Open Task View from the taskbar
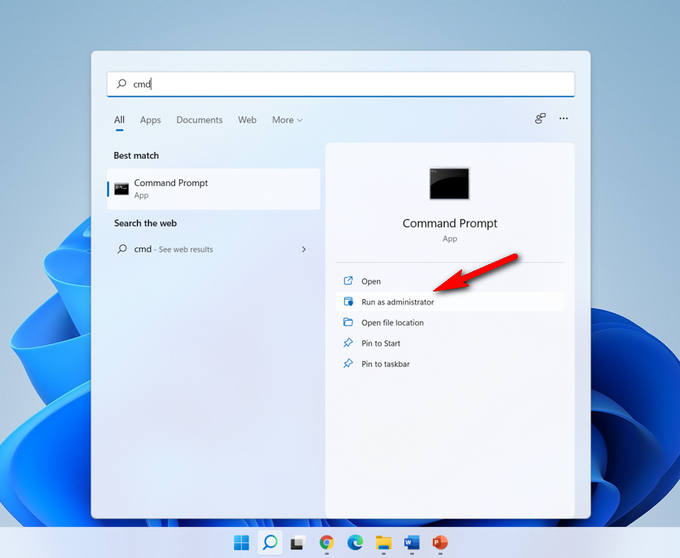680x558 pixels. click(298, 542)
